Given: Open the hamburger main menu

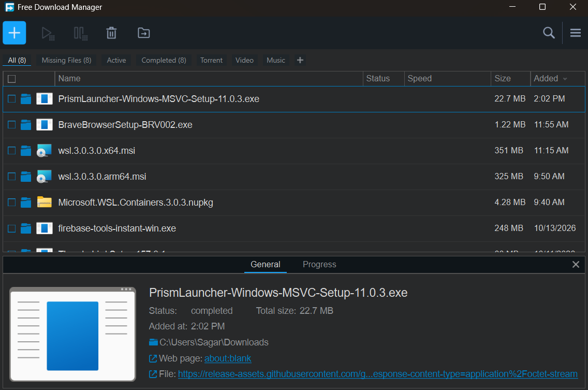Looking at the screenshot, I should 575,33.
